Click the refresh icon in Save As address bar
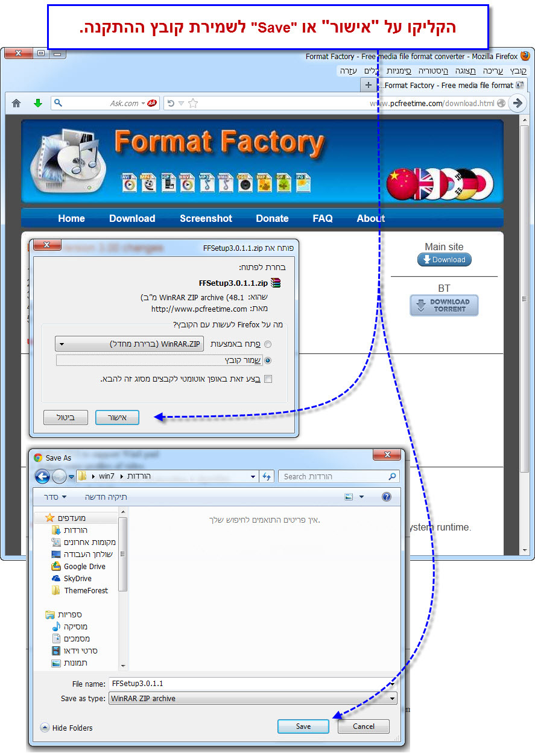The height and width of the screenshot is (756, 535). [268, 476]
